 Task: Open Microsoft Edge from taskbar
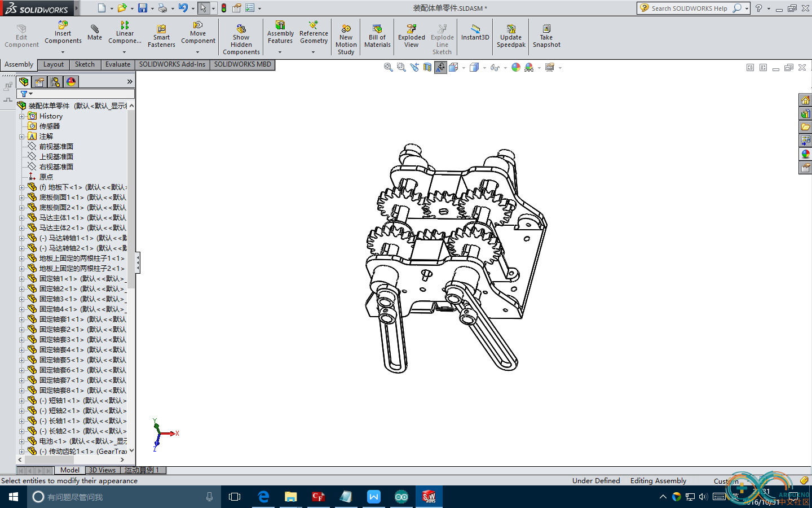(x=263, y=497)
